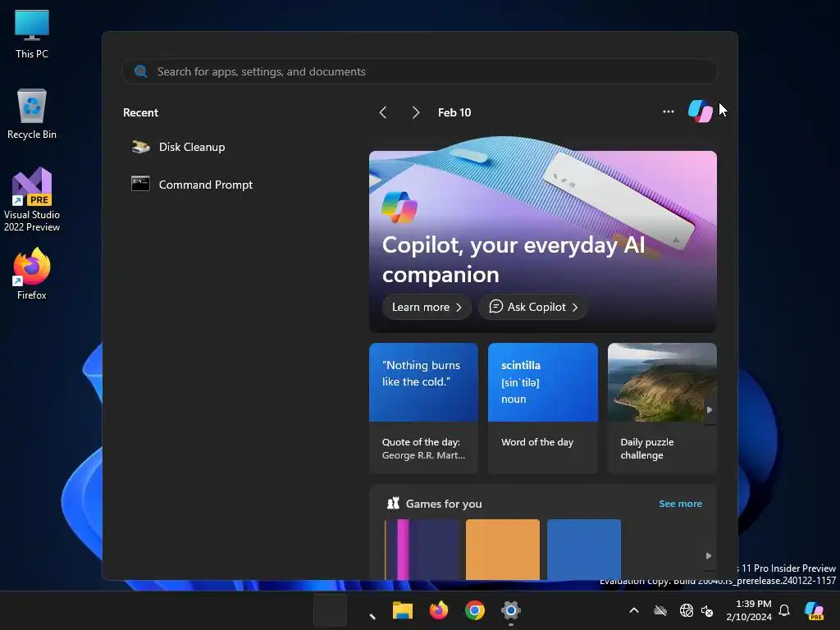Open Copilot icon beside the three dots

point(700,112)
